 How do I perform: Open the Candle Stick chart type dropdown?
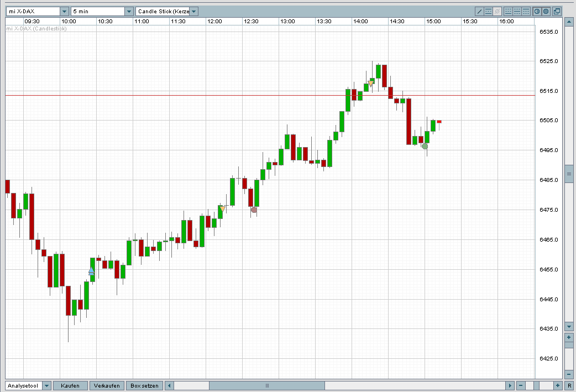click(194, 12)
